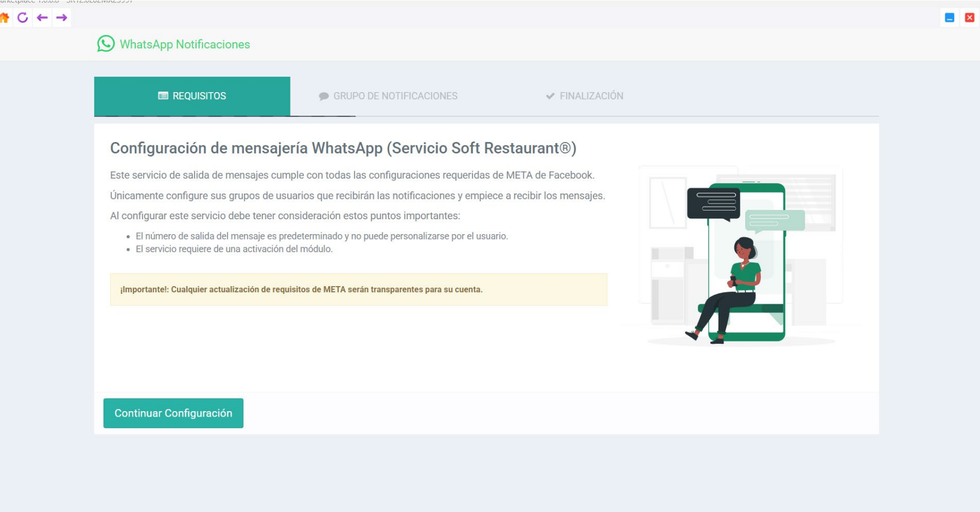
Task: Click the phone chat illustration
Action: pyautogui.click(x=741, y=256)
